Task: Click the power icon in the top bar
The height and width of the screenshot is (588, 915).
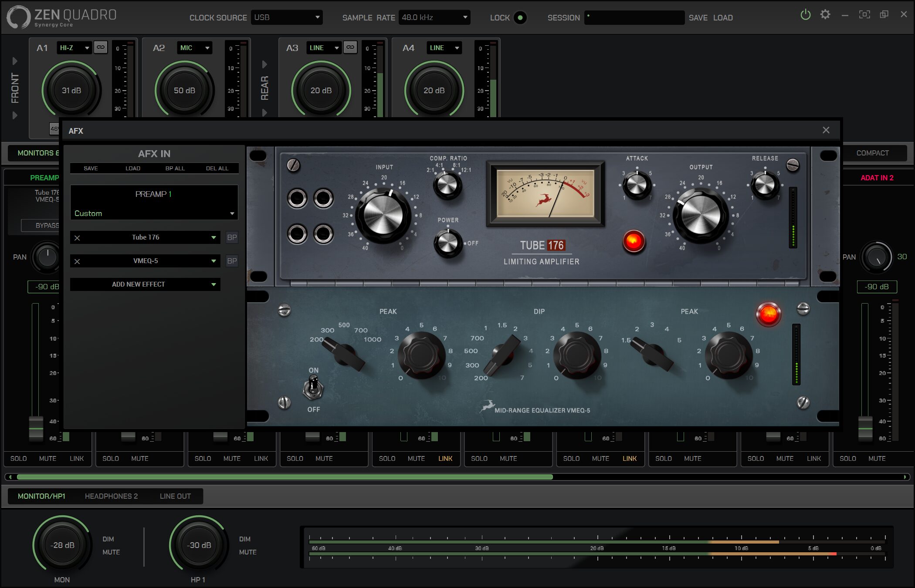Action: [805, 14]
